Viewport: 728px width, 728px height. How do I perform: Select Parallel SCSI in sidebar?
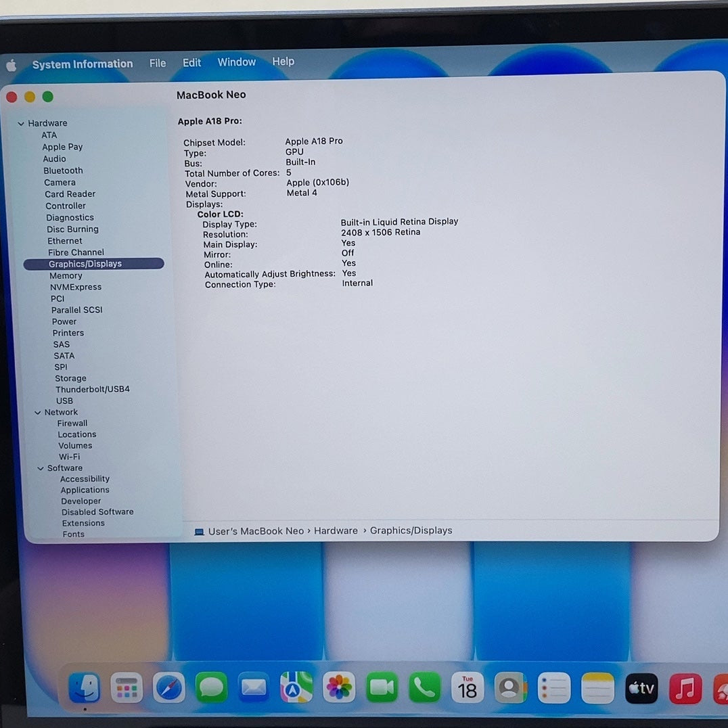(77, 310)
